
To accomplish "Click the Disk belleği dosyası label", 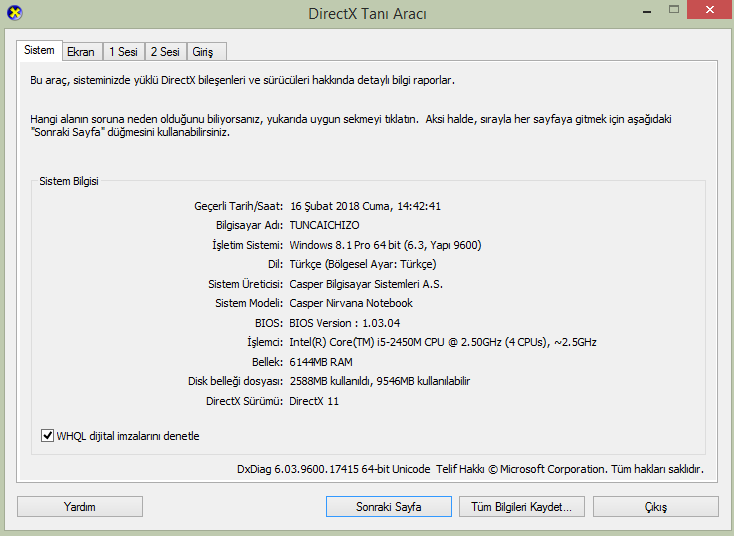I will click(x=236, y=381).
